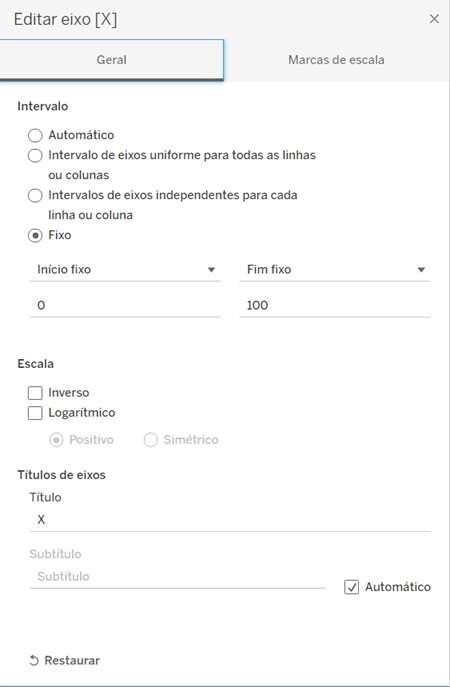450x687 pixels.
Task: Click the fixed end value field showing 100
Action: click(335, 305)
